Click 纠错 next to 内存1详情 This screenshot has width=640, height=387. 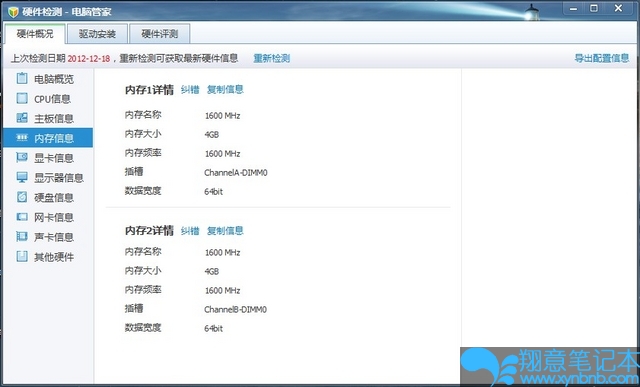(190, 89)
